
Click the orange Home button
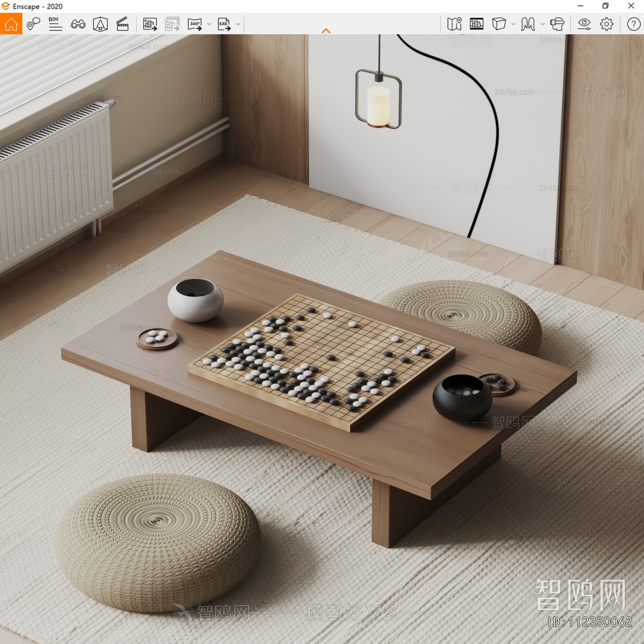click(x=11, y=24)
